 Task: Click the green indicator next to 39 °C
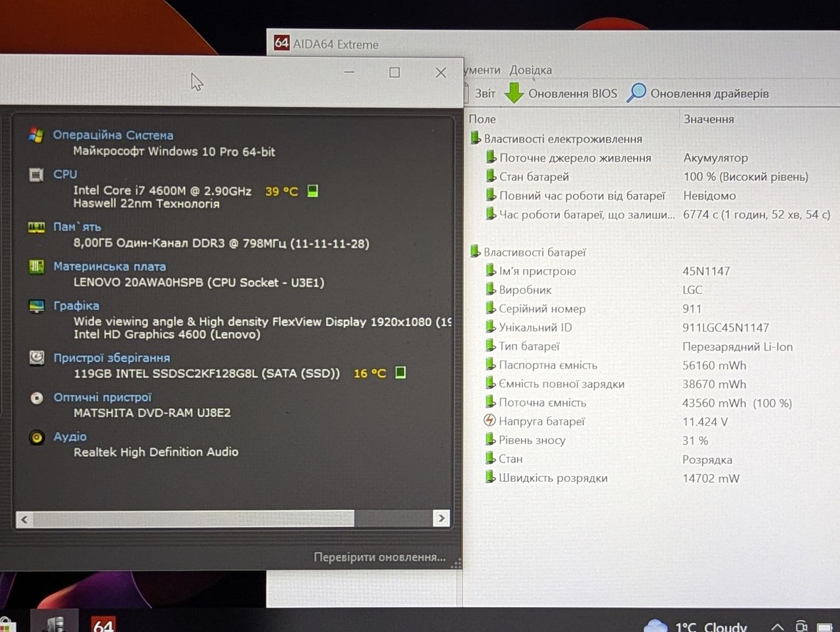pos(313,191)
